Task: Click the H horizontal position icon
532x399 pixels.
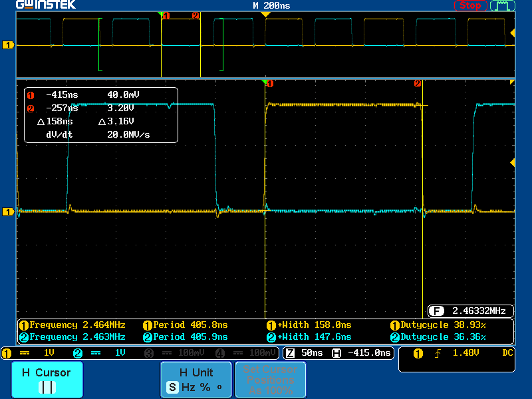Action: tap(336, 353)
